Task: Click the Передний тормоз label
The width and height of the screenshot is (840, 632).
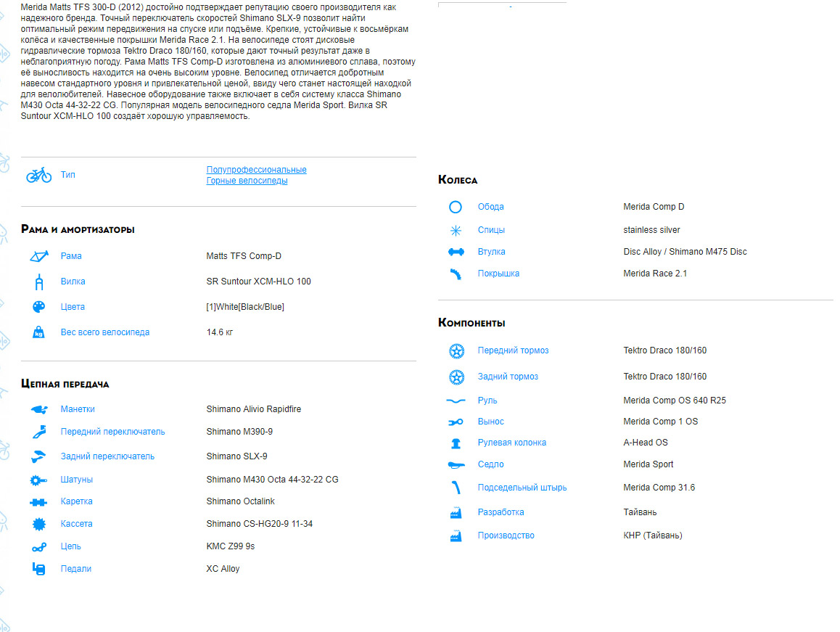Action: (x=514, y=350)
